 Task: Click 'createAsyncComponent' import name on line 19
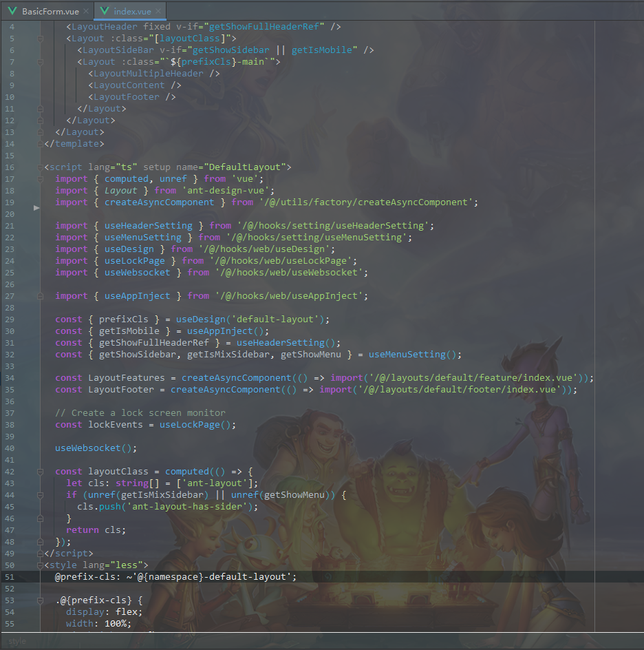pos(160,202)
